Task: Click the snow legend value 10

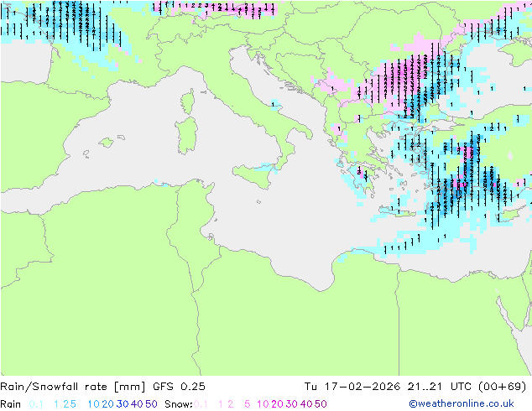Action: [263, 404]
